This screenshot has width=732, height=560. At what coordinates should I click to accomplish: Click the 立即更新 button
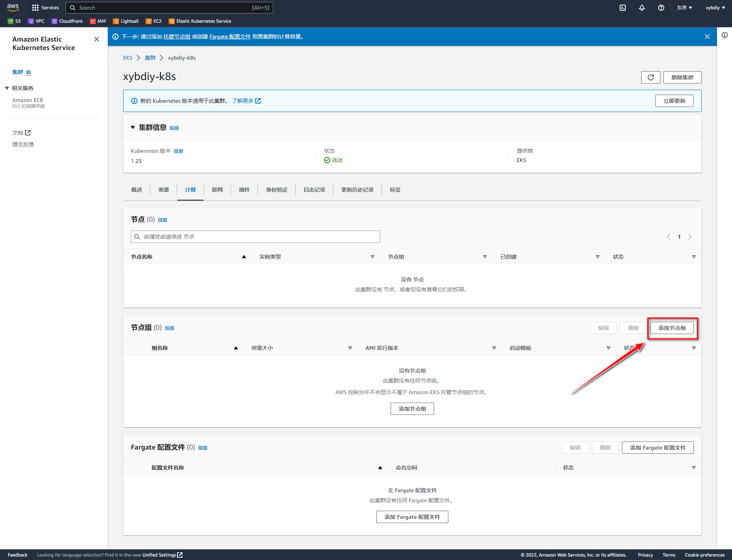click(x=674, y=101)
